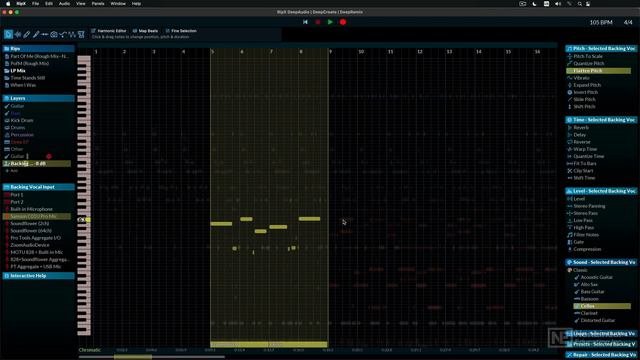Collapse the Time - Selected Backing Voc panel
This screenshot has height=360, width=640.
[x=601, y=120]
